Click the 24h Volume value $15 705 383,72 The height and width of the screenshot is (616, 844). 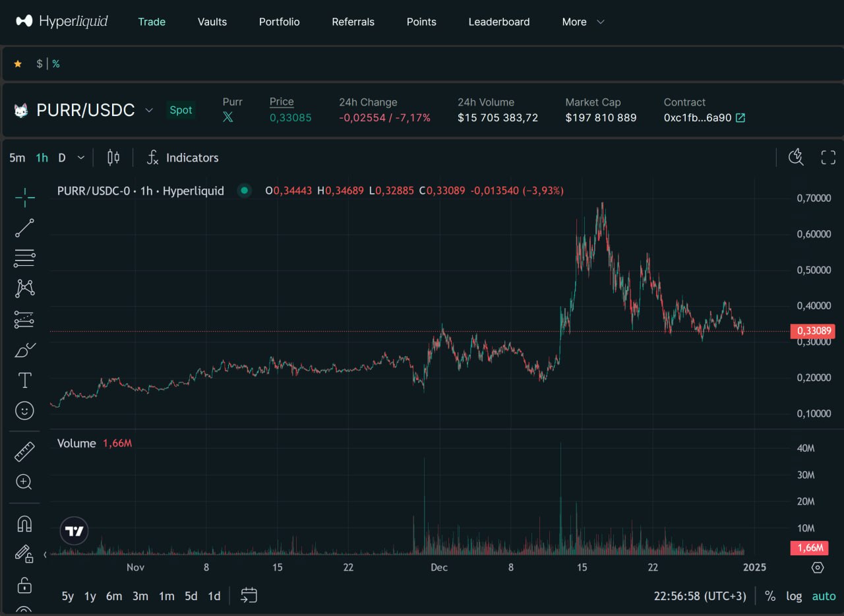(x=498, y=118)
